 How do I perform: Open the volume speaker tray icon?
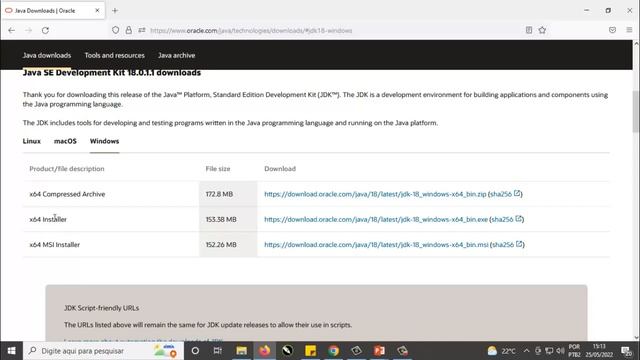(560, 351)
